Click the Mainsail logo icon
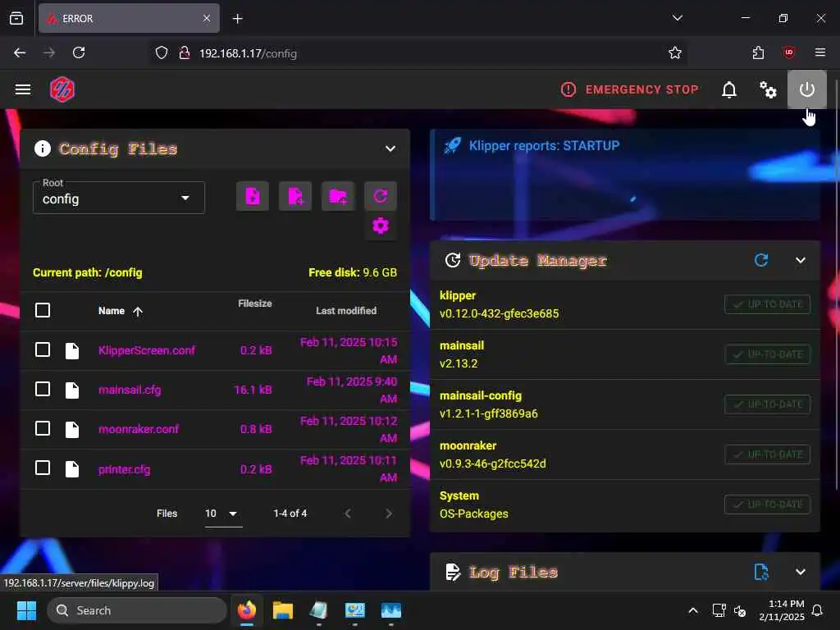 point(62,89)
